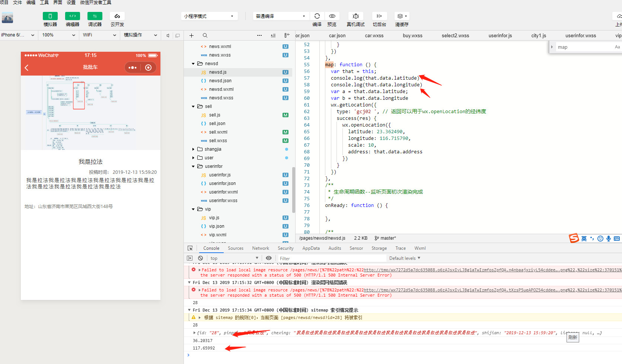Open the Sources devtools tab
Screen dimensions: 622x364
tap(236, 248)
